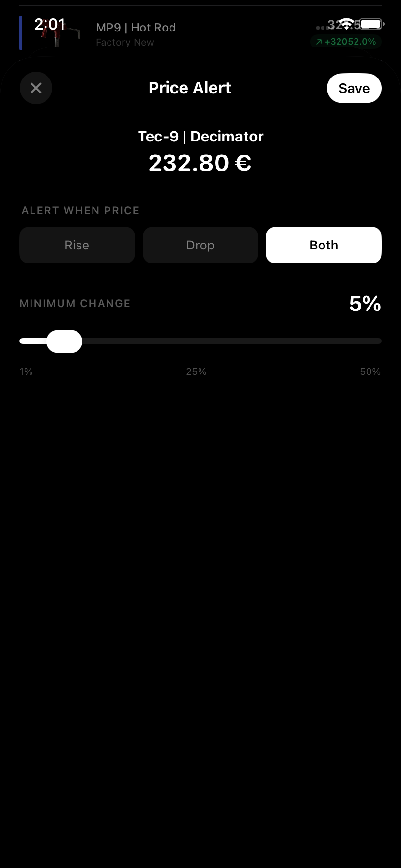Save the price alert
The height and width of the screenshot is (868, 401).
[x=354, y=88]
